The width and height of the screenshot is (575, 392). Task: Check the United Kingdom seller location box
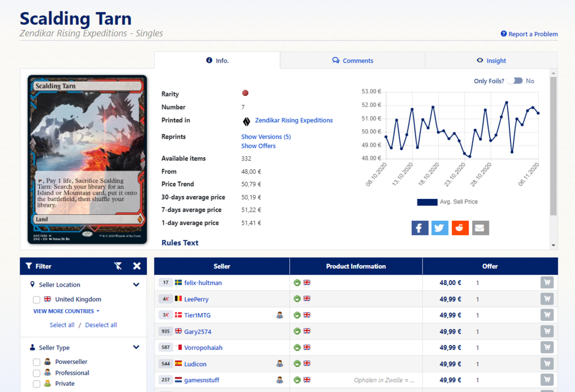pyautogui.click(x=37, y=299)
